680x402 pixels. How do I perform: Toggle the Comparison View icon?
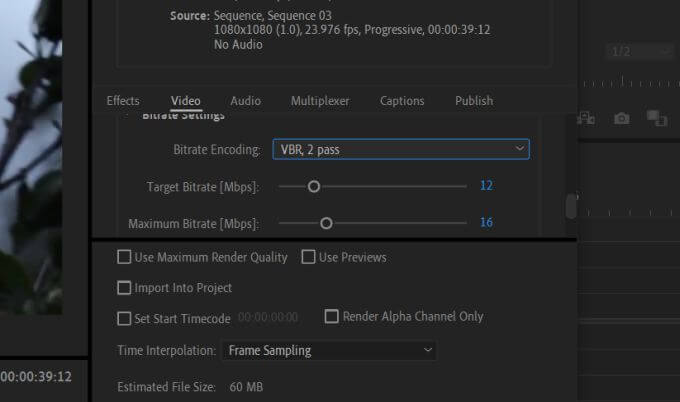point(656,118)
